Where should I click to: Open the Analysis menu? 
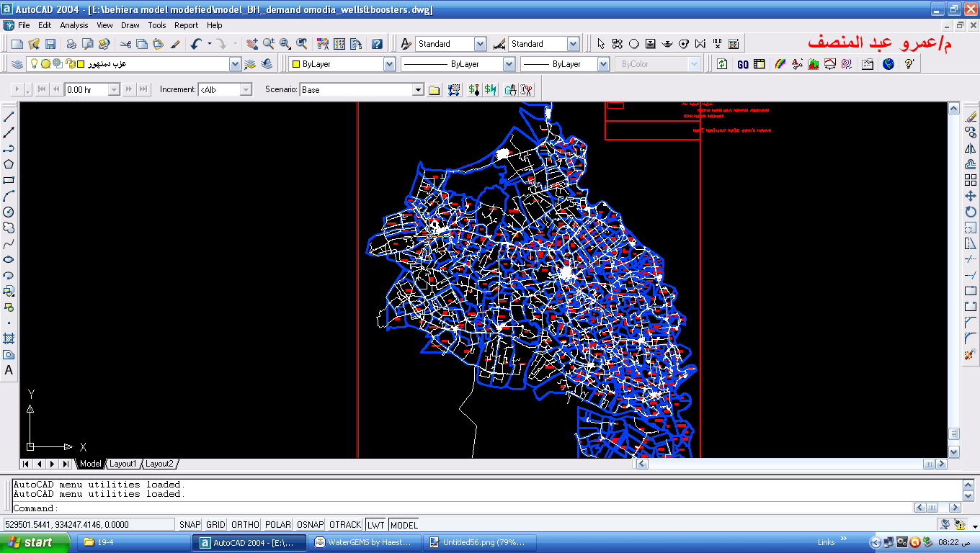[73, 25]
